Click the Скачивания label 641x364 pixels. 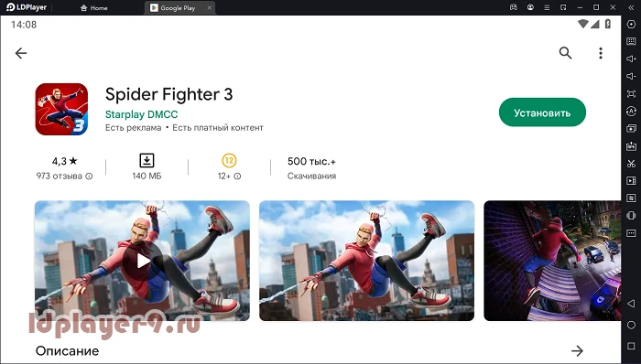311,177
